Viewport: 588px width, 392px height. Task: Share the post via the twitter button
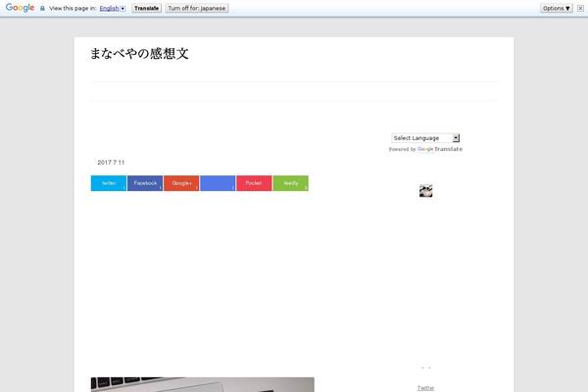(109, 183)
